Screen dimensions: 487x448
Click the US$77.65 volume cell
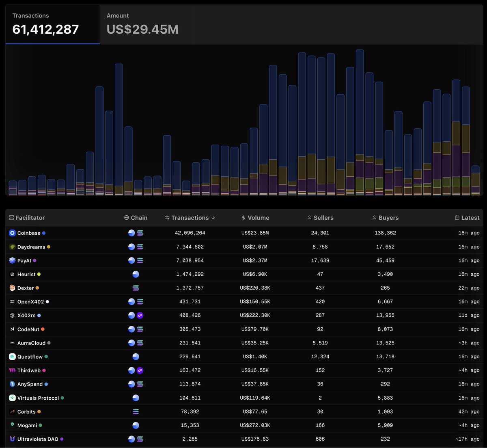(x=255, y=411)
